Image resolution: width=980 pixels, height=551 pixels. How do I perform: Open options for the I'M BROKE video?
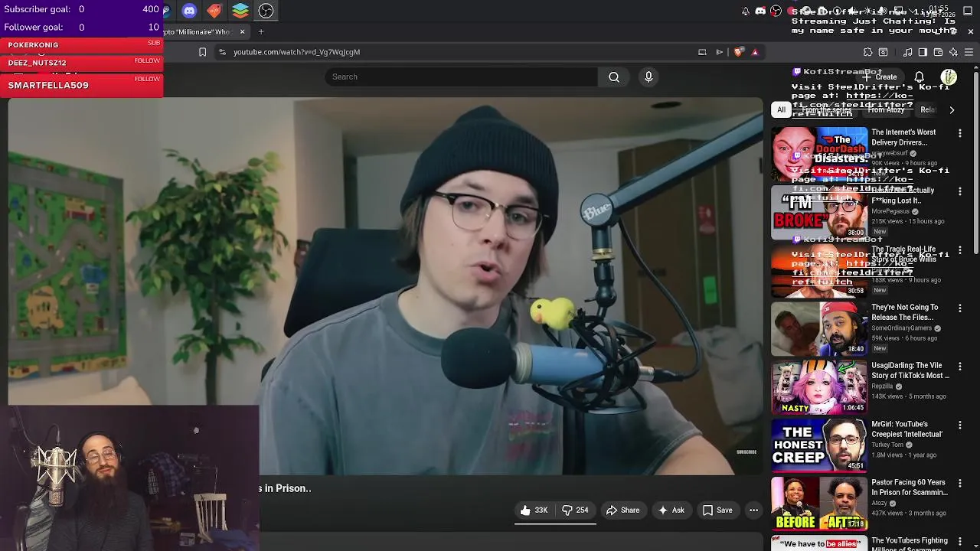tap(960, 191)
